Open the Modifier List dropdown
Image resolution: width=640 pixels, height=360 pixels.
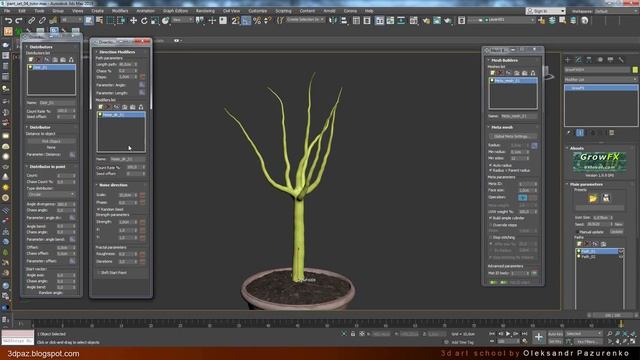point(600,79)
